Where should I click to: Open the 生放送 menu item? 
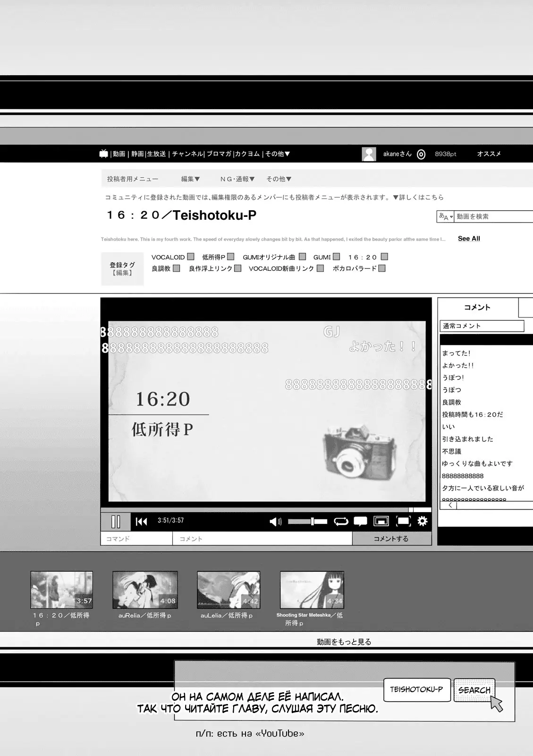tap(156, 154)
